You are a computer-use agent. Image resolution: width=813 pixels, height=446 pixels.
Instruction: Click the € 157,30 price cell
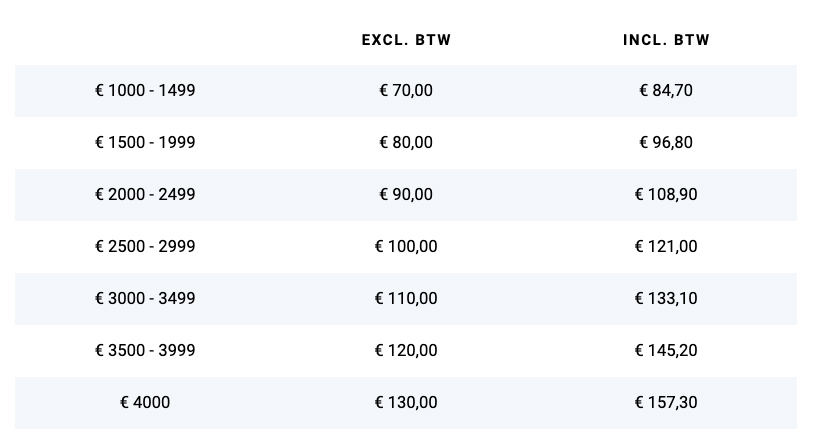click(x=666, y=402)
